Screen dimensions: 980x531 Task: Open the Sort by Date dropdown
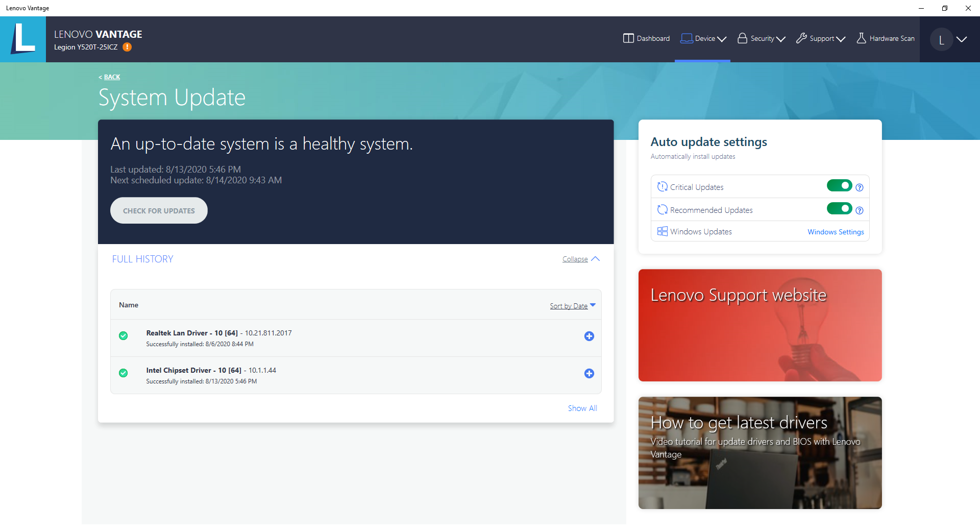(x=573, y=306)
